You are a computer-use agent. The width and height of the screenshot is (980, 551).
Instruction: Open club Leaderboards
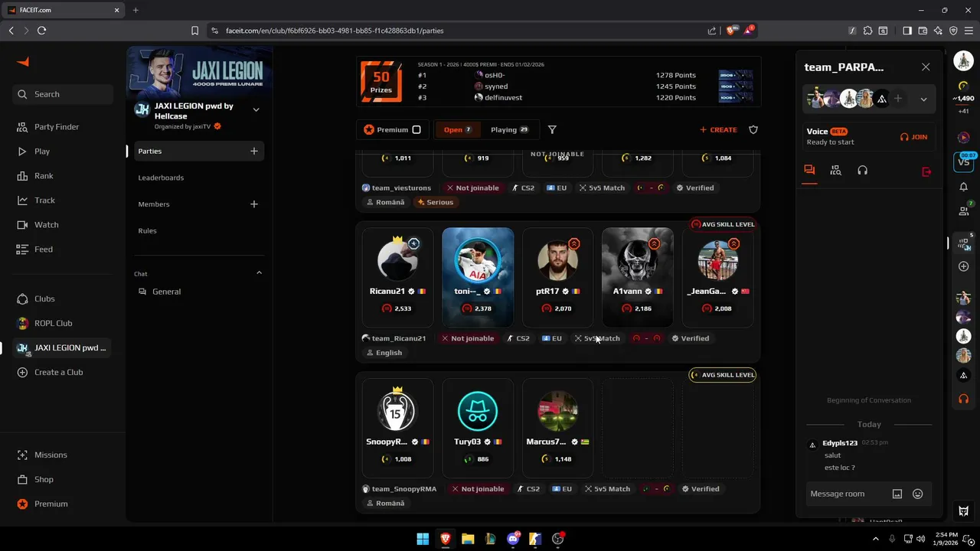coord(161,178)
